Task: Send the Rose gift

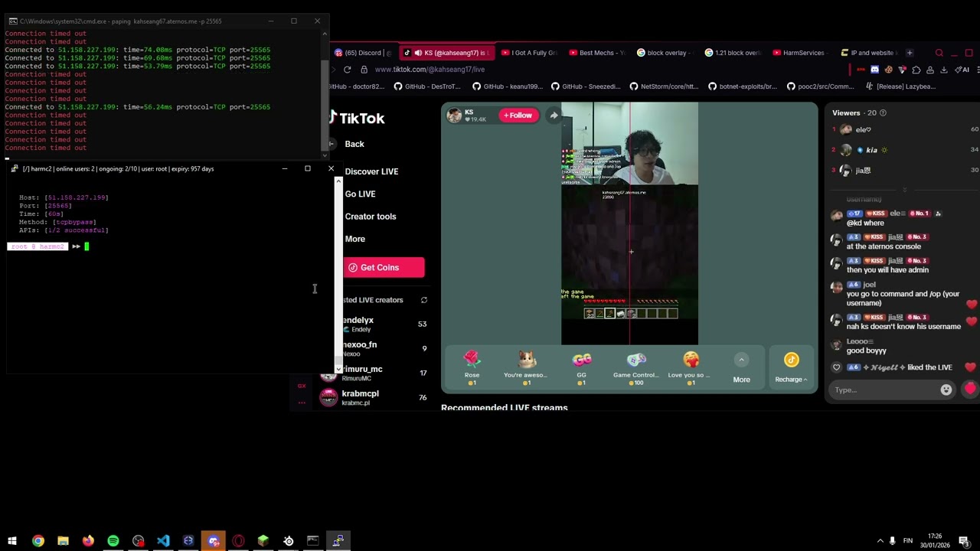Action: [x=472, y=367]
